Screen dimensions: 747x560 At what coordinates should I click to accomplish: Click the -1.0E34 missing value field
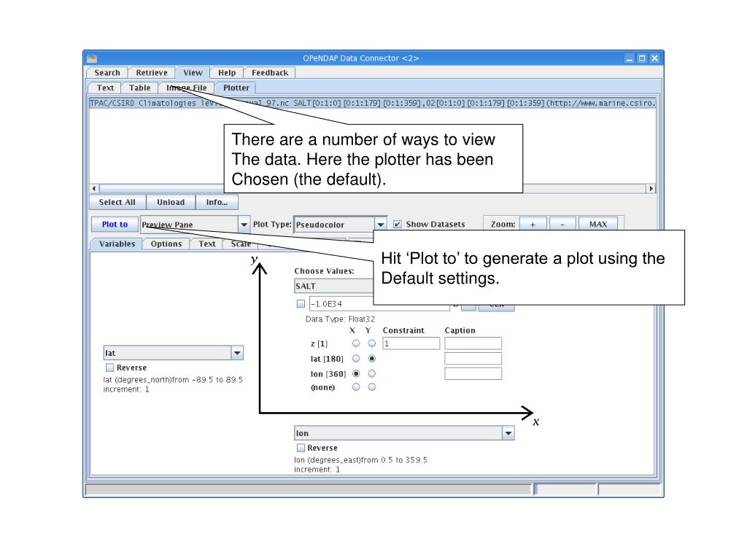[x=341, y=304]
